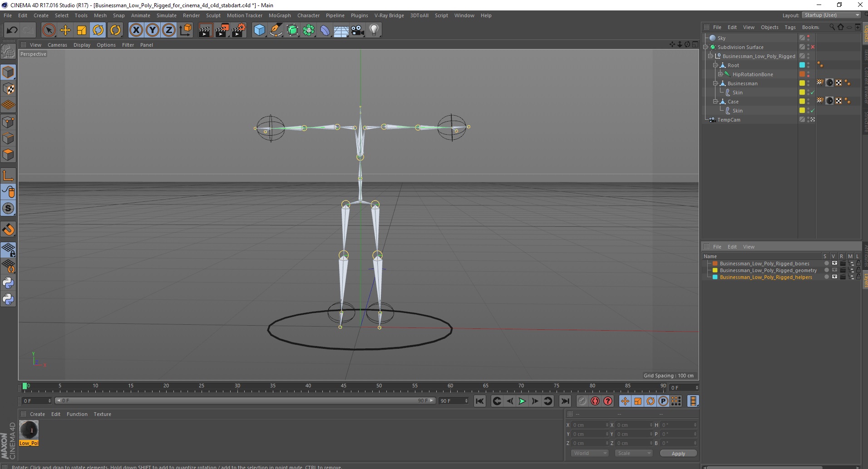Click the X position input field
The height and width of the screenshot is (469, 868).
coord(590,425)
